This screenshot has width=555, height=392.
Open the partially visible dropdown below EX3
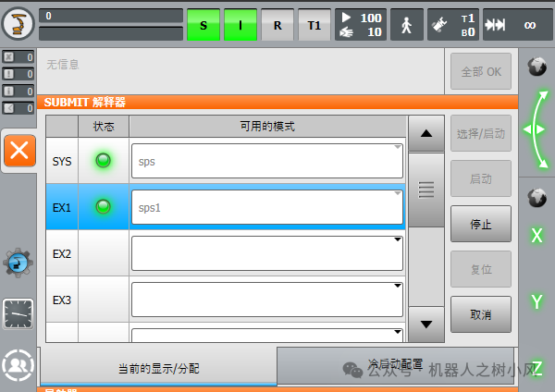point(267,335)
